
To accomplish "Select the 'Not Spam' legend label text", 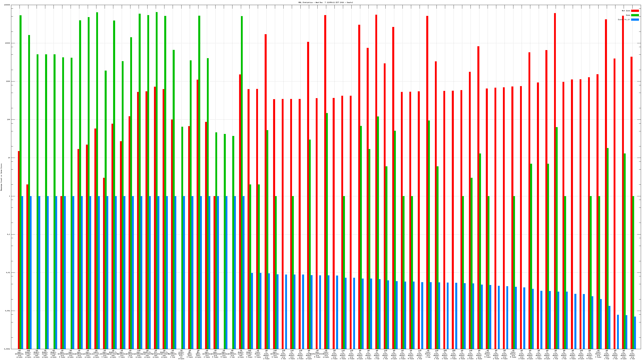I will (x=626, y=11).
